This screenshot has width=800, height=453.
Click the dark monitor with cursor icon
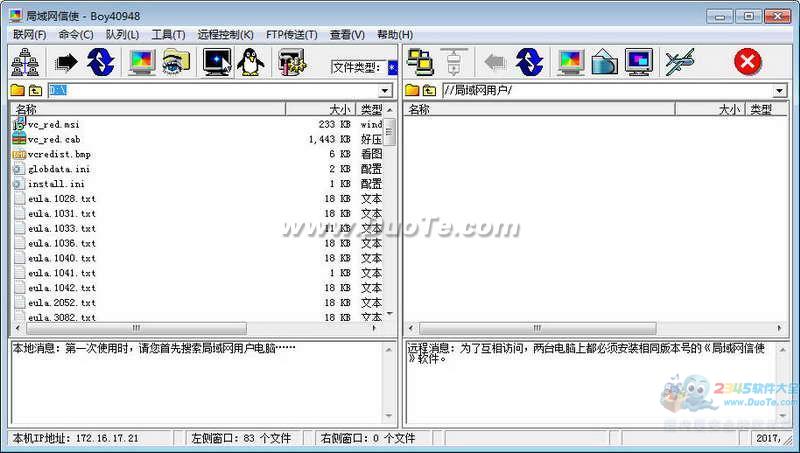click(x=216, y=63)
